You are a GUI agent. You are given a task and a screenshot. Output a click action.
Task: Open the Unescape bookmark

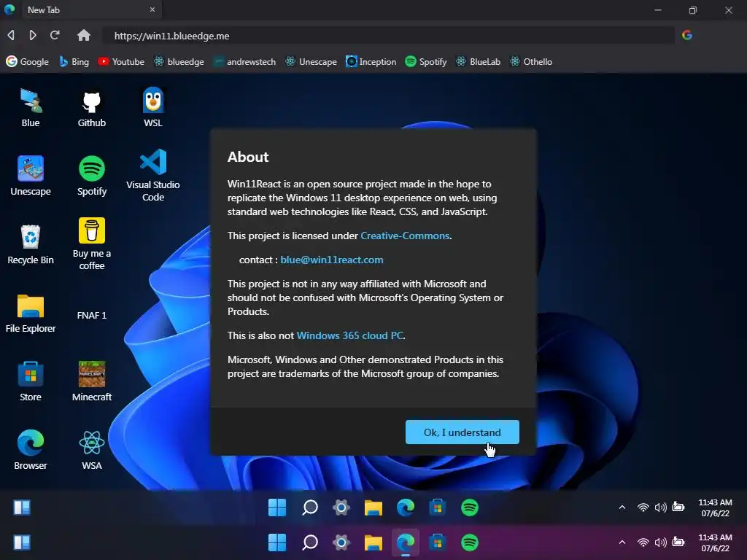pos(311,62)
